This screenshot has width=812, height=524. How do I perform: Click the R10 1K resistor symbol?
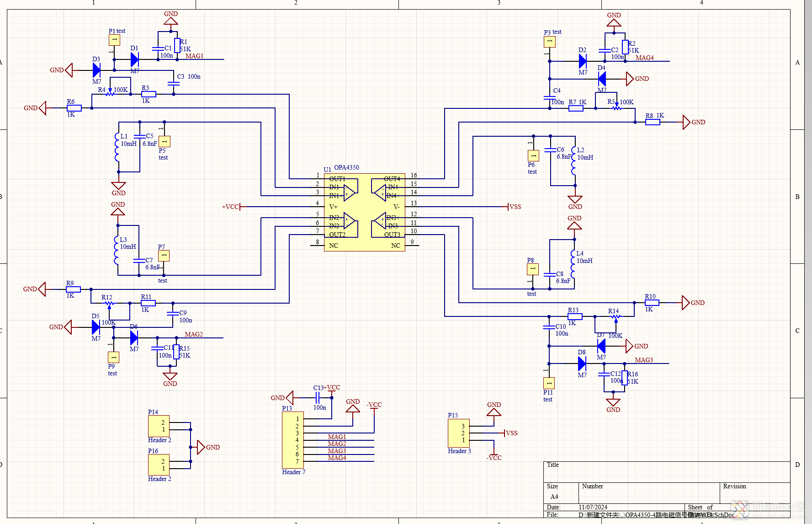click(652, 303)
